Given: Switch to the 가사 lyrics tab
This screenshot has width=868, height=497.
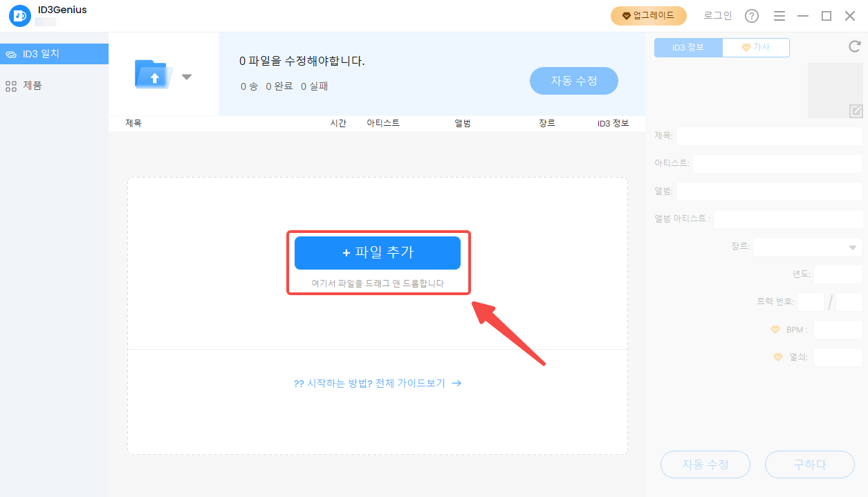Looking at the screenshot, I should coord(756,48).
